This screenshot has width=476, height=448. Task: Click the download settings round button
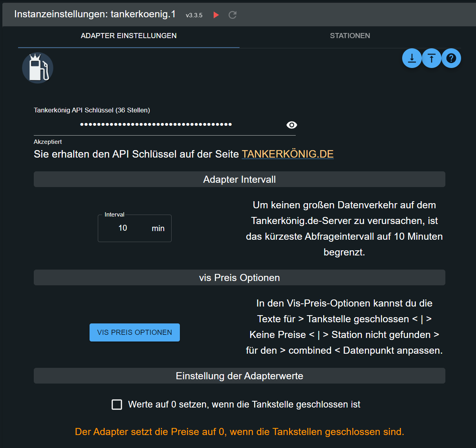tap(412, 58)
